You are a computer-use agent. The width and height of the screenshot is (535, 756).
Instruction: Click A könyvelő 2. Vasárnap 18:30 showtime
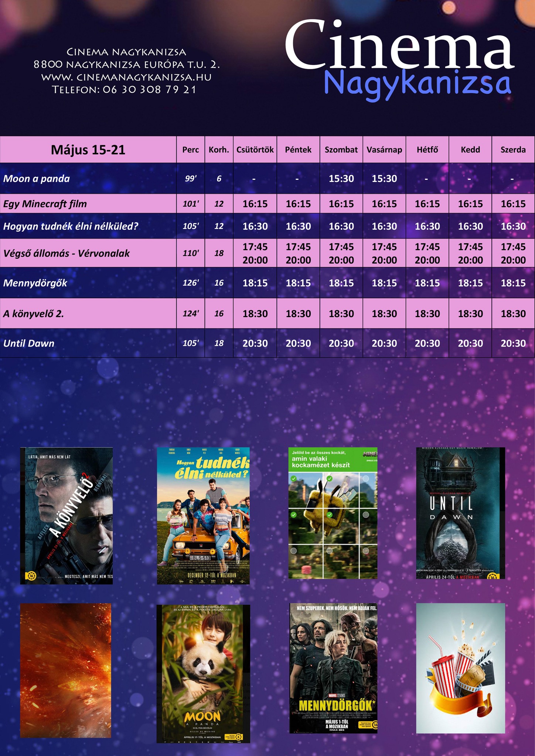click(384, 314)
